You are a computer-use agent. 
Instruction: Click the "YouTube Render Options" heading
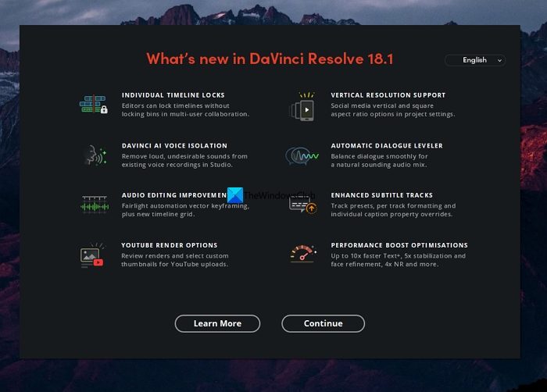click(170, 245)
